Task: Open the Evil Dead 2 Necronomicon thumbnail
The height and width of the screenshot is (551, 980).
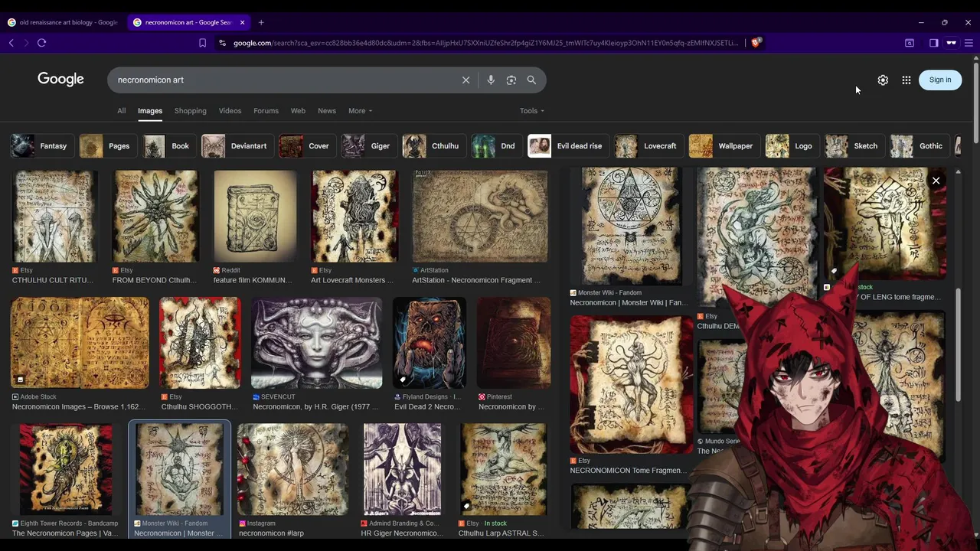Action: point(430,343)
